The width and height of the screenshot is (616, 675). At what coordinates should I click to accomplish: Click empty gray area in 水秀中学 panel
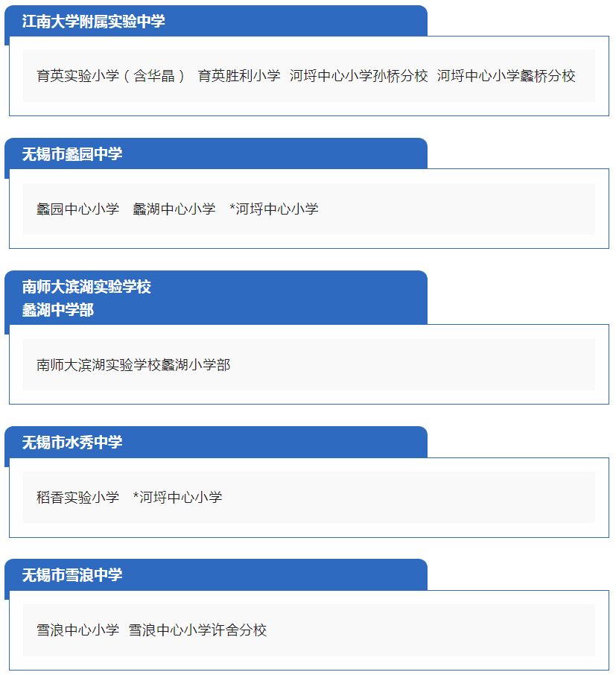pyautogui.click(x=409, y=497)
